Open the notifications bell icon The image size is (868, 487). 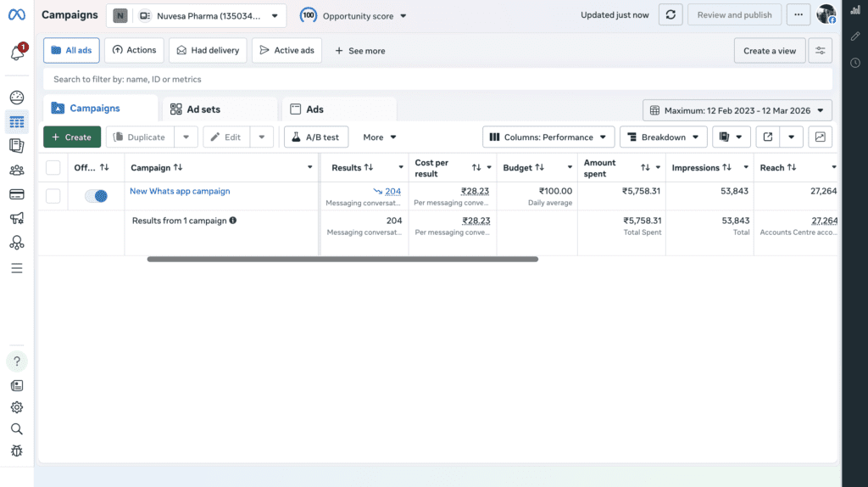tap(16, 53)
